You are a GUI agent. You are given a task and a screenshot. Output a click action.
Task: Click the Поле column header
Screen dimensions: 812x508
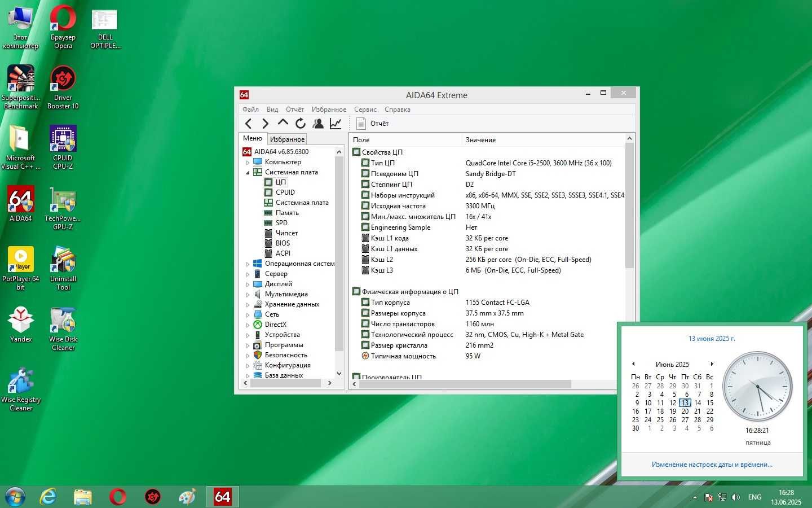[405, 139]
